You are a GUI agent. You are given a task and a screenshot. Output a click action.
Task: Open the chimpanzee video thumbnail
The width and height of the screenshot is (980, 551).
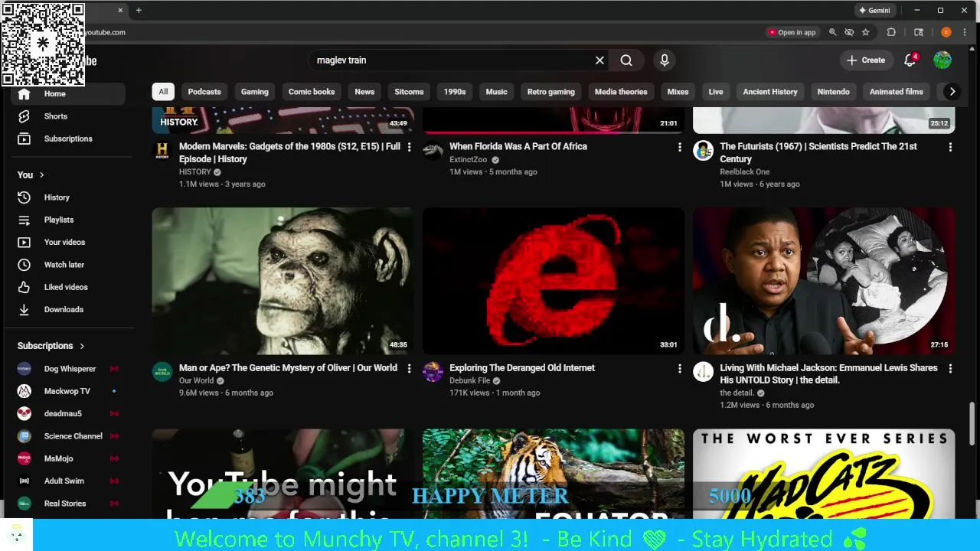(x=283, y=281)
